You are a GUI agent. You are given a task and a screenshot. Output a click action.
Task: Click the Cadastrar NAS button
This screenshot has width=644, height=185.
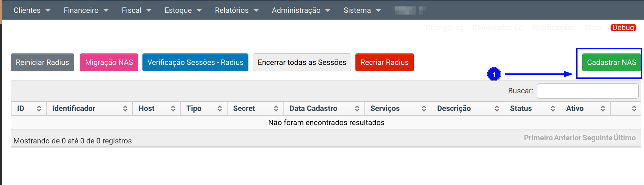point(611,63)
